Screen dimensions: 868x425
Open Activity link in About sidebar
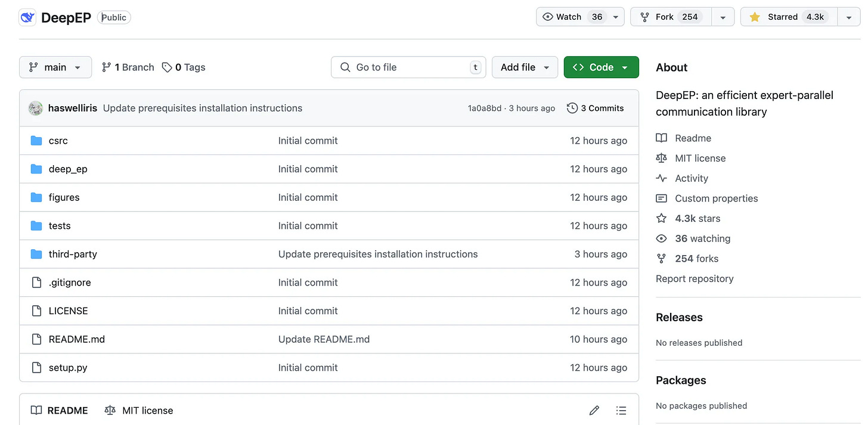pos(692,178)
